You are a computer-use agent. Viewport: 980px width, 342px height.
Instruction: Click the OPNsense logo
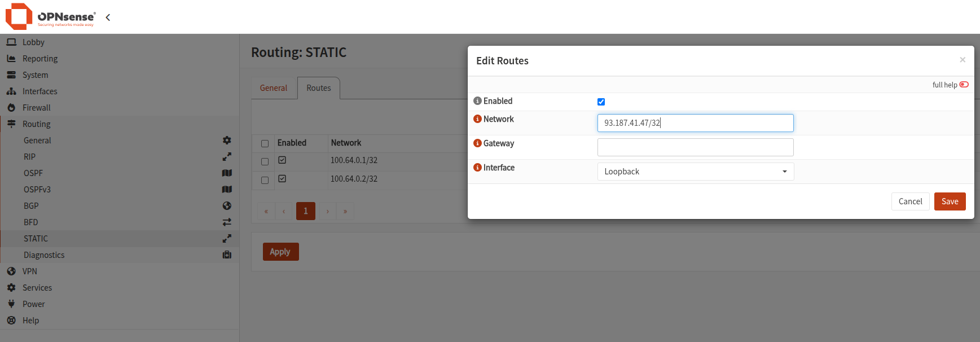(x=50, y=16)
